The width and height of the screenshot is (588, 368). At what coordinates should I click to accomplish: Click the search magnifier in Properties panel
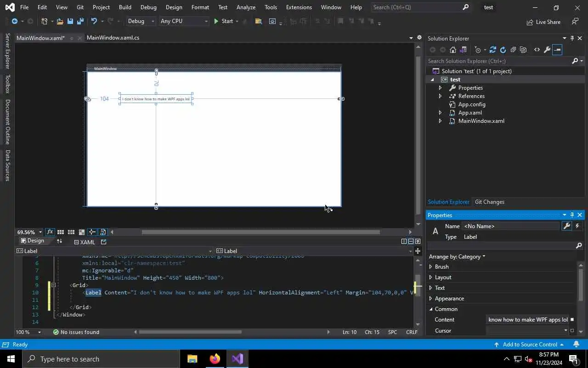tap(579, 246)
